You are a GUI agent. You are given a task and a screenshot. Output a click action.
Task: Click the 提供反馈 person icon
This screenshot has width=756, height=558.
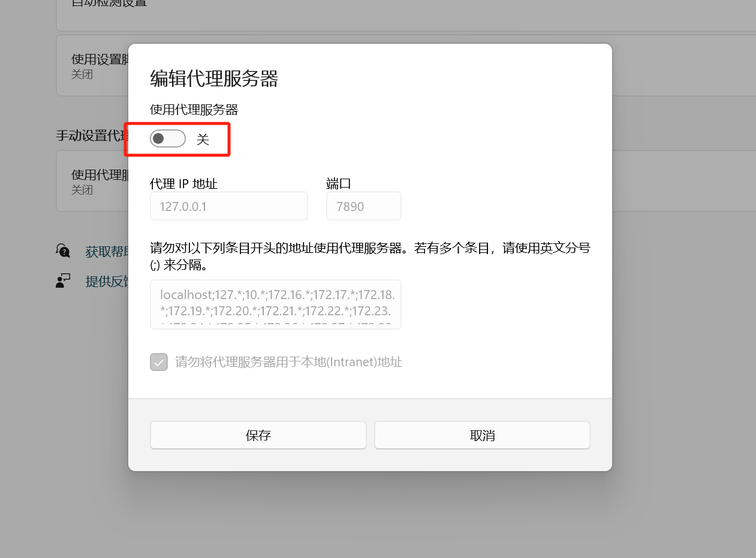[x=63, y=280]
